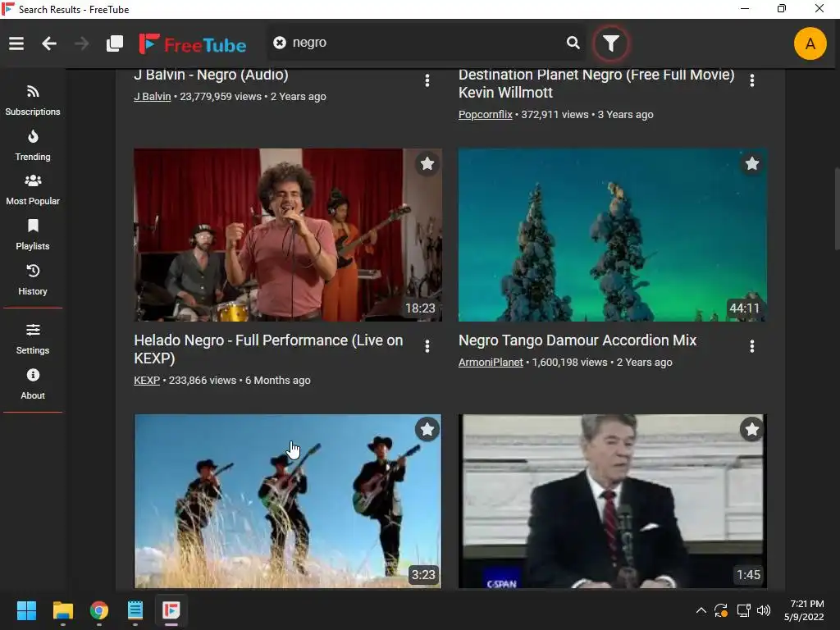Open the profile avatar labeled A

[810, 43]
